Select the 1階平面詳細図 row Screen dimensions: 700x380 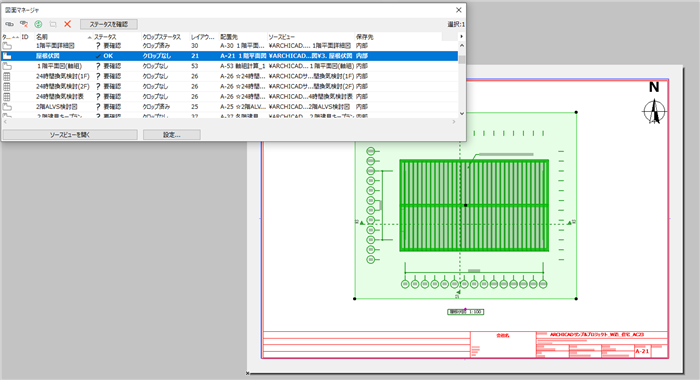pos(230,46)
